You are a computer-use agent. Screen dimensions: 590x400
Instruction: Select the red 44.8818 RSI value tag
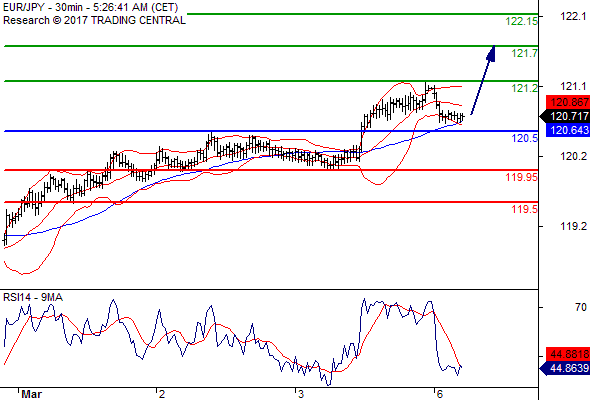click(x=567, y=354)
